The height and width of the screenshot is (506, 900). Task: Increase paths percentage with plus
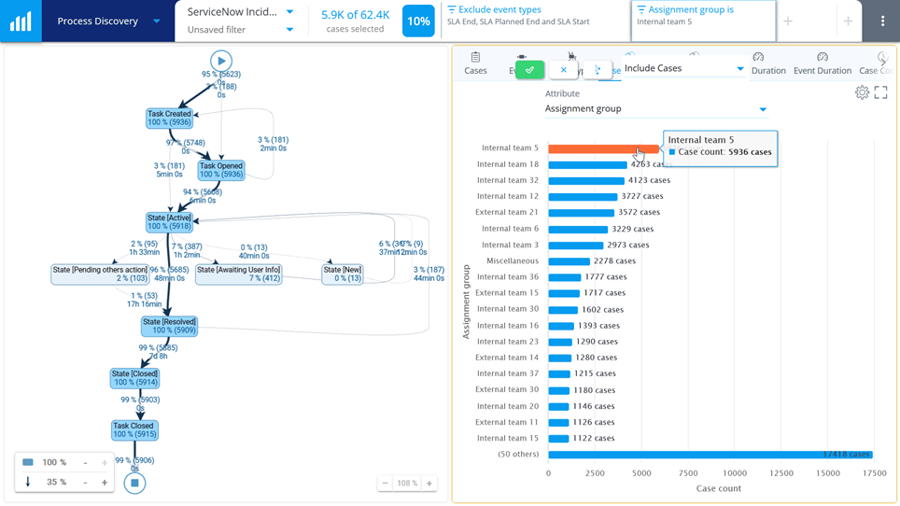(104, 482)
